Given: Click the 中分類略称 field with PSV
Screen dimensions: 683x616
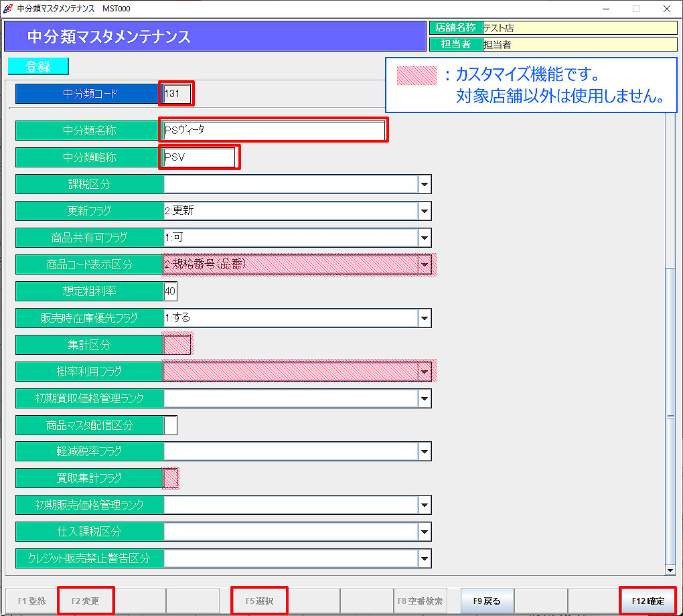Looking at the screenshot, I should pyautogui.click(x=199, y=157).
